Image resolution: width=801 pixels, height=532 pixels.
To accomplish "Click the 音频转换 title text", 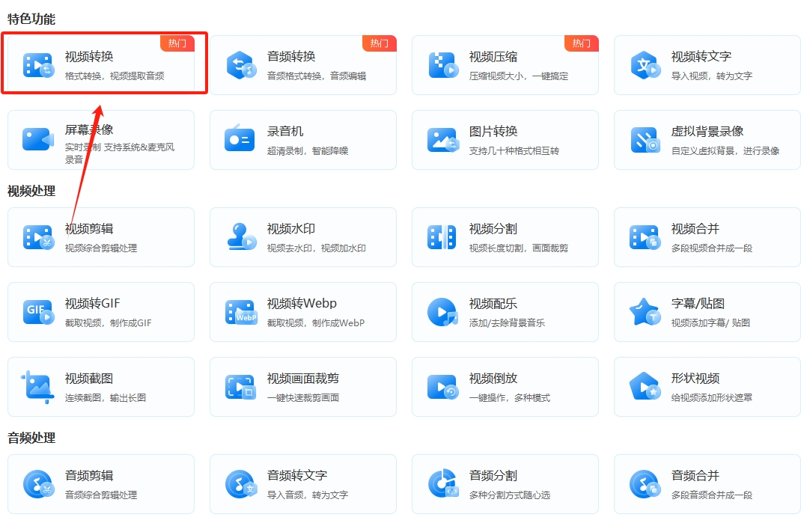I will click(291, 57).
